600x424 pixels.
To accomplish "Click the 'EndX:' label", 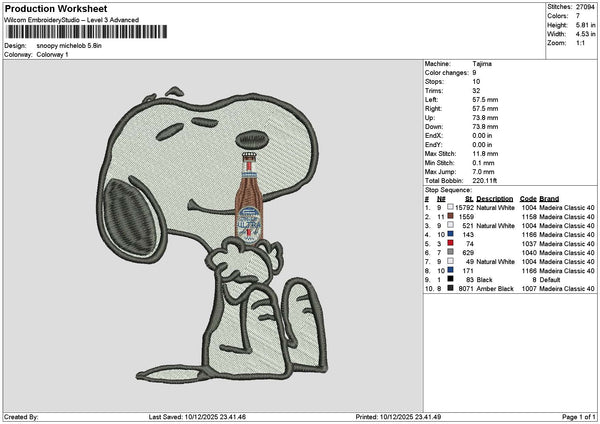I will 434,135.
